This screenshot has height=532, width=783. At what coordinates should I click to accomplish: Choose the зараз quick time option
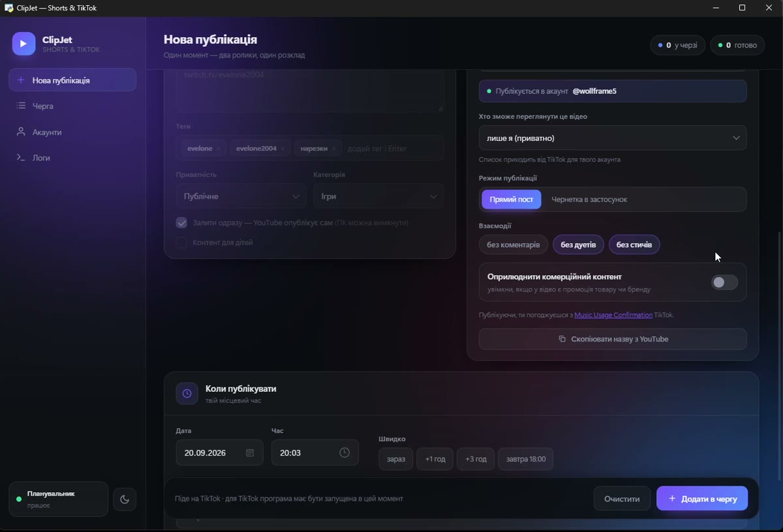pos(395,459)
